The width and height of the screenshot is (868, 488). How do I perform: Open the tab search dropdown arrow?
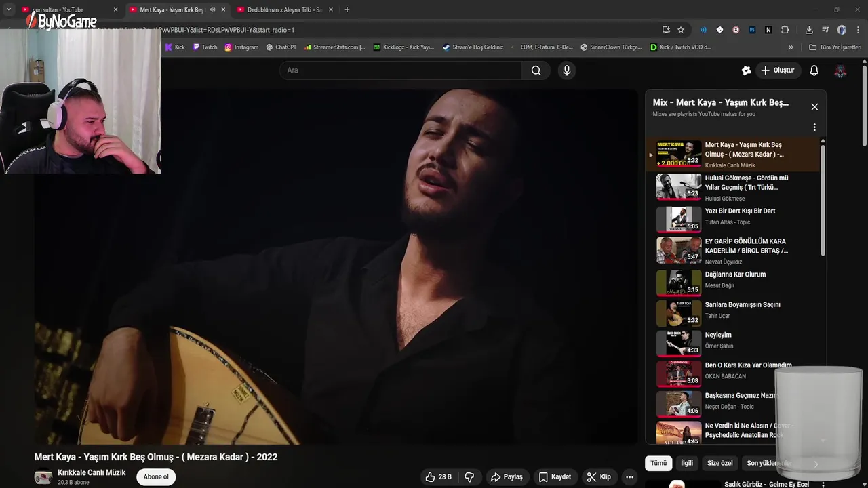9,9
